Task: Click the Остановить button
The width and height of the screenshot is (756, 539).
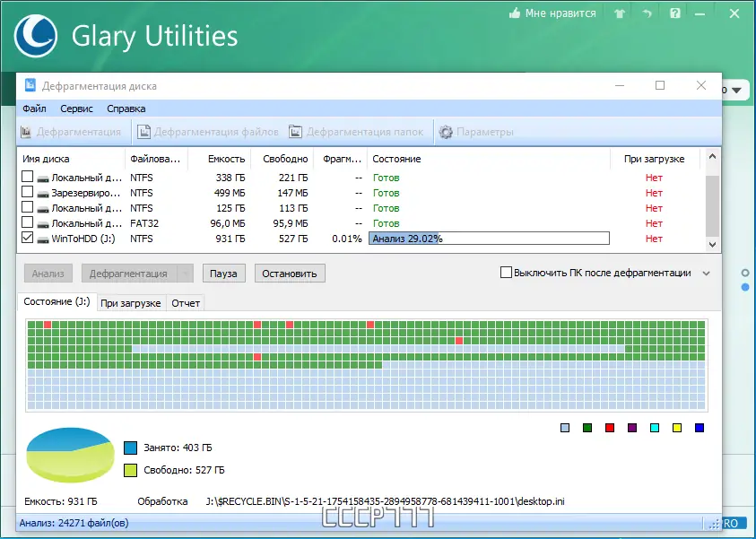Action: (288, 273)
